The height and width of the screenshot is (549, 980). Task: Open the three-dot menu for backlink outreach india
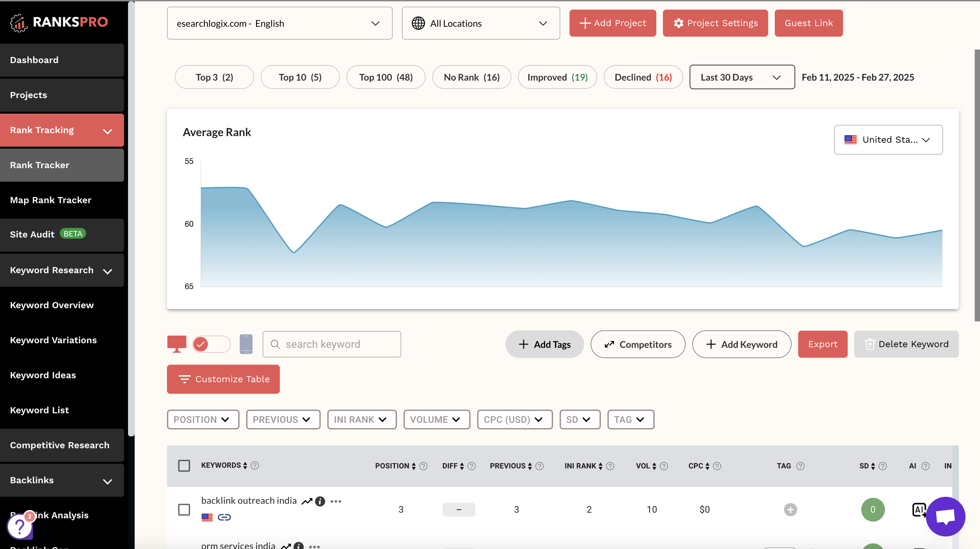click(336, 501)
